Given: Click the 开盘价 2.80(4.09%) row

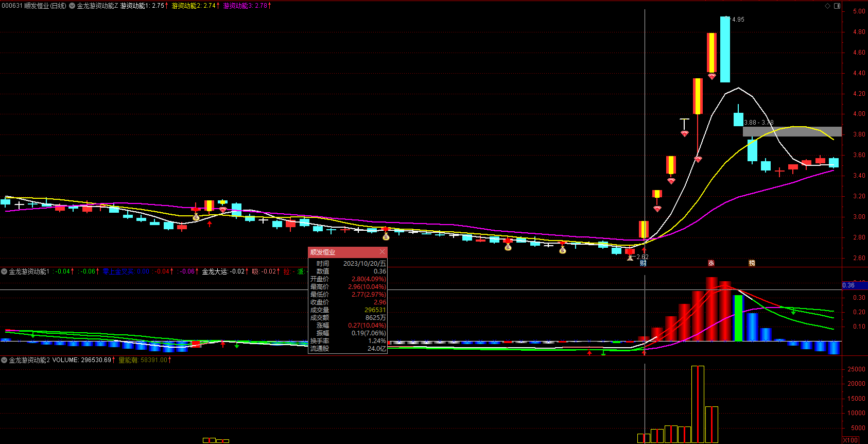Looking at the screenshot, I should 348,279.
